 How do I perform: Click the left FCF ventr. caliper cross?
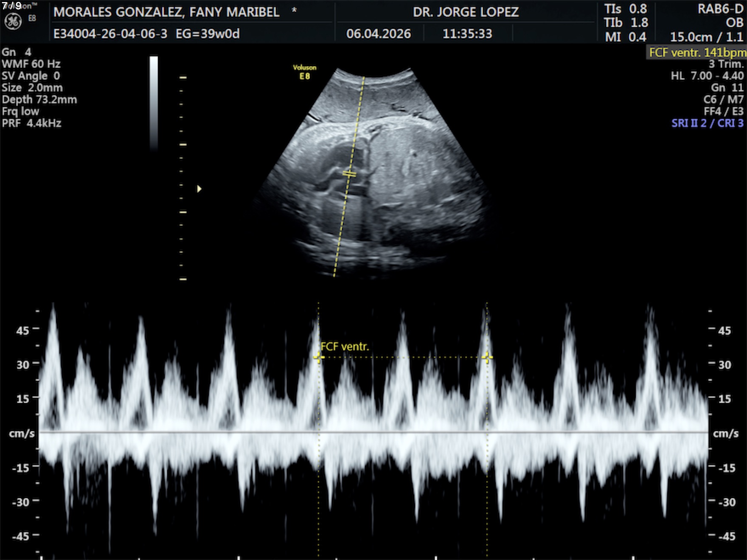tap(318, 358)
